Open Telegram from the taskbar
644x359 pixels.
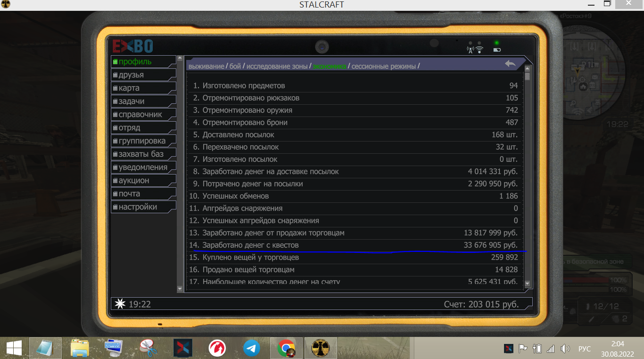coord(251,348)
